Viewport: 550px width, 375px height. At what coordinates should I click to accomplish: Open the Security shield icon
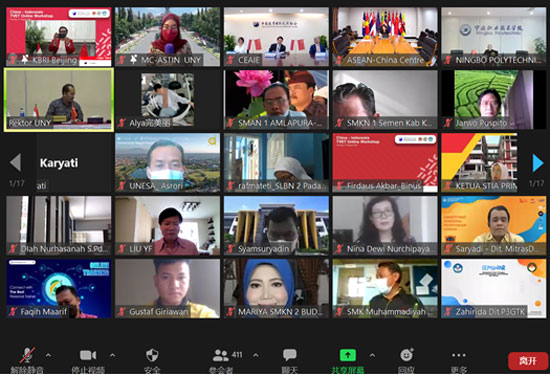click(x=152, y=355)
